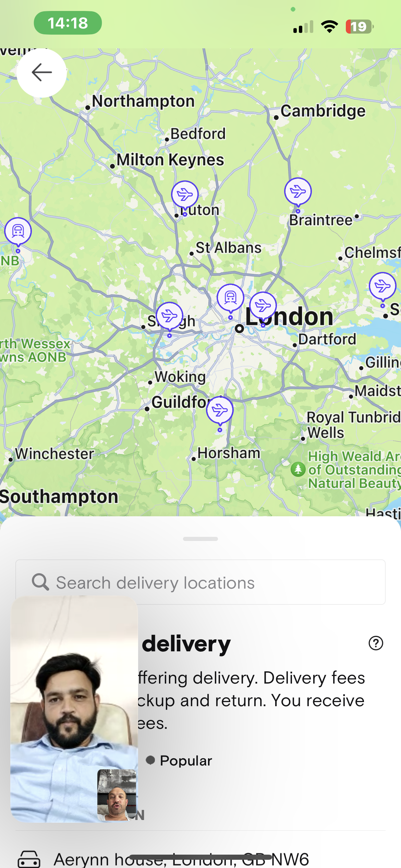This screenshot has width=401, height=868.
Task: Tap the search magnifier icon
Action: click(x=40, y=582)
